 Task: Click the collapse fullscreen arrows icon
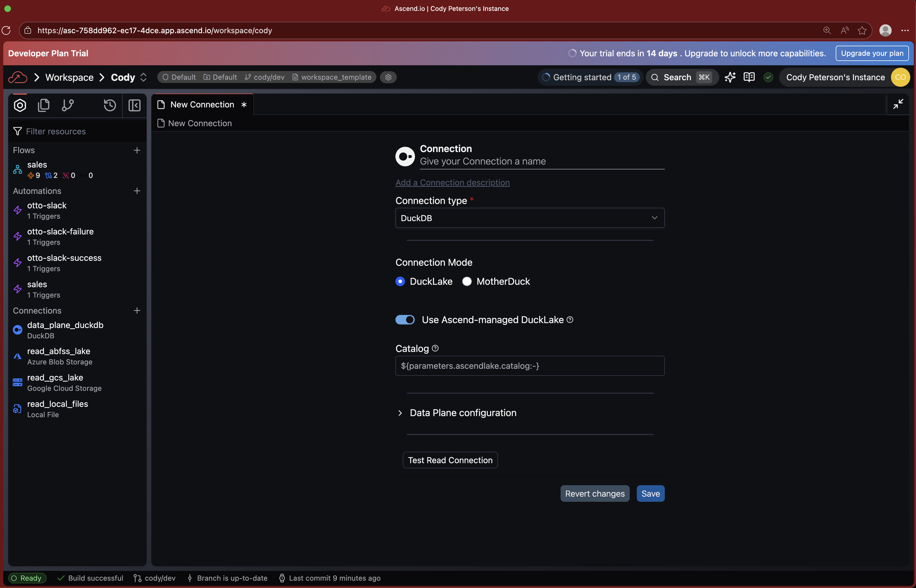click(x=898, y=104)
